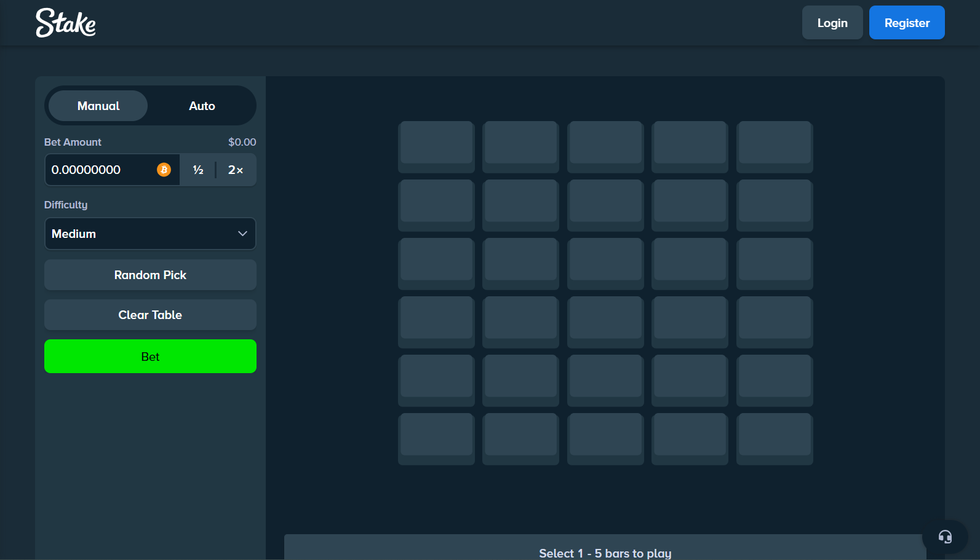This screenshot has width=980, height=560.
Task: Click the Bet Amount input field
Action: point(102,170)
